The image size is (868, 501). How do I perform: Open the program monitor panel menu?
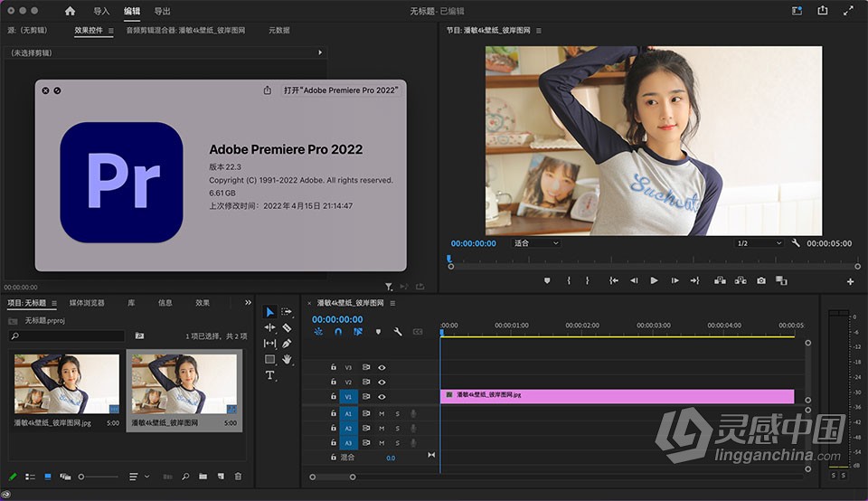pyautogui.click(x=539, y=31)
